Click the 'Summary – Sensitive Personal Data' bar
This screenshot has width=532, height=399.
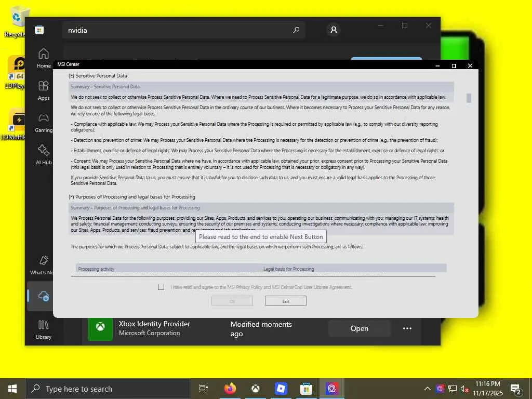pos(261,87)
